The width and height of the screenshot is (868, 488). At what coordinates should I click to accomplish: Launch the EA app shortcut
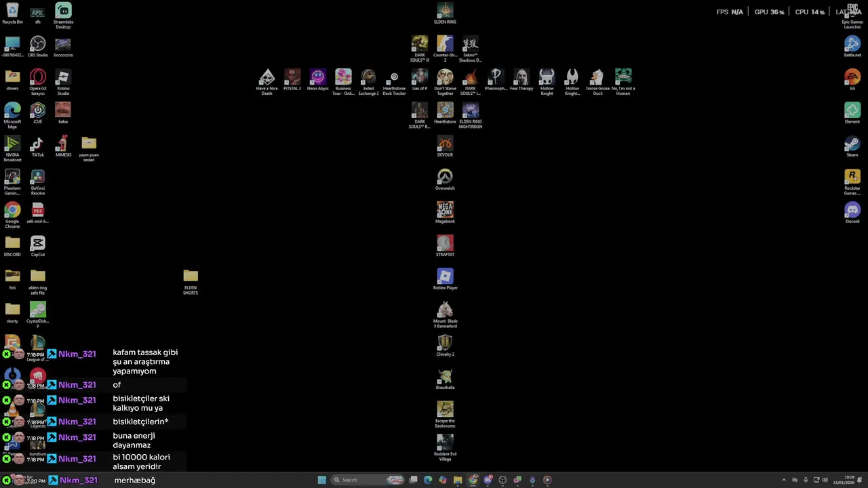(852, 80)
